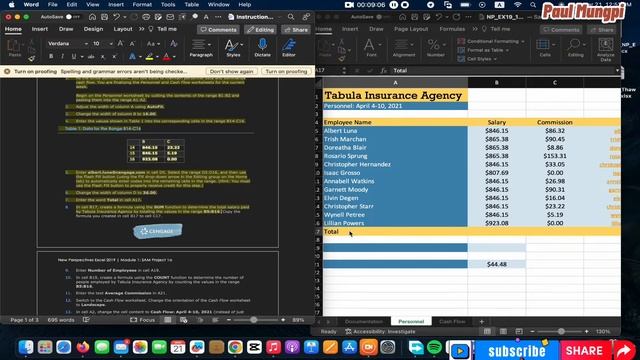
Task: Open font size dropdown showing 10
Action: point(111,44)
